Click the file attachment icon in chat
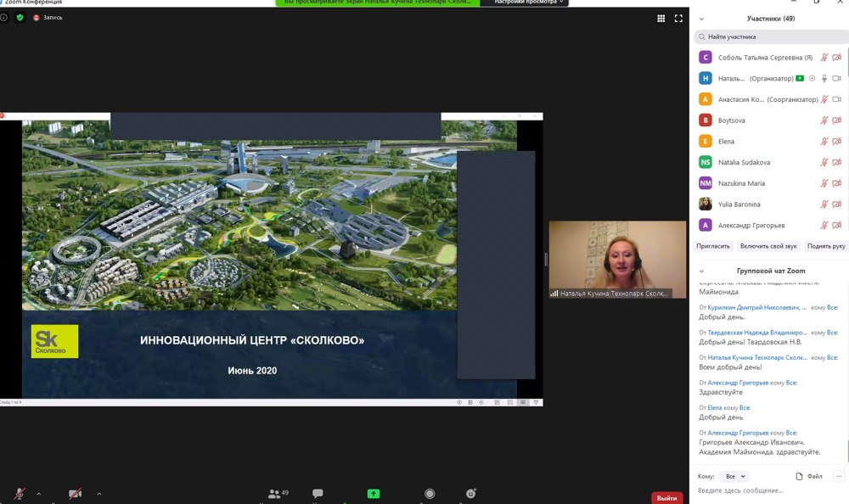 point(799,476)
